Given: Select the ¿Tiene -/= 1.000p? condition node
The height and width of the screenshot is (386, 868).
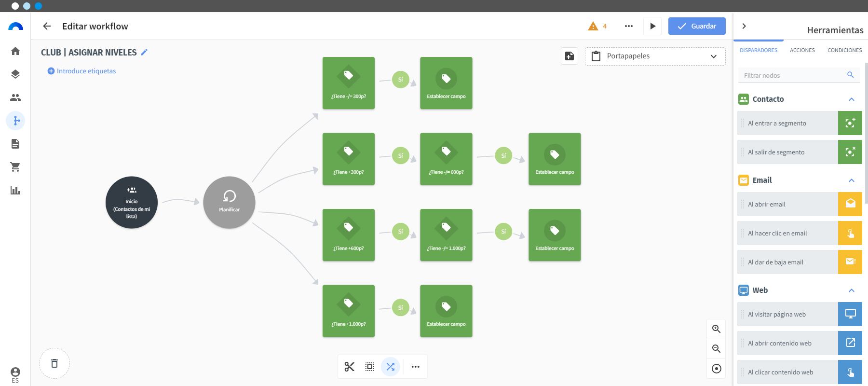Looking at the screenshot, I should point(446,235).
